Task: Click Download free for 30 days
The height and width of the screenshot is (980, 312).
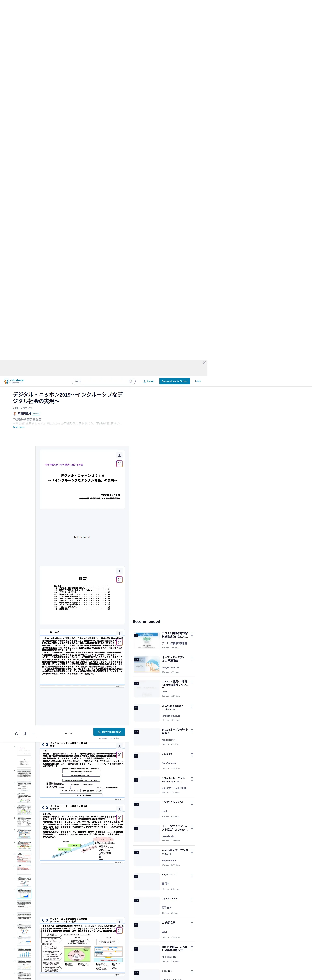Action: (x=175, y=381)
